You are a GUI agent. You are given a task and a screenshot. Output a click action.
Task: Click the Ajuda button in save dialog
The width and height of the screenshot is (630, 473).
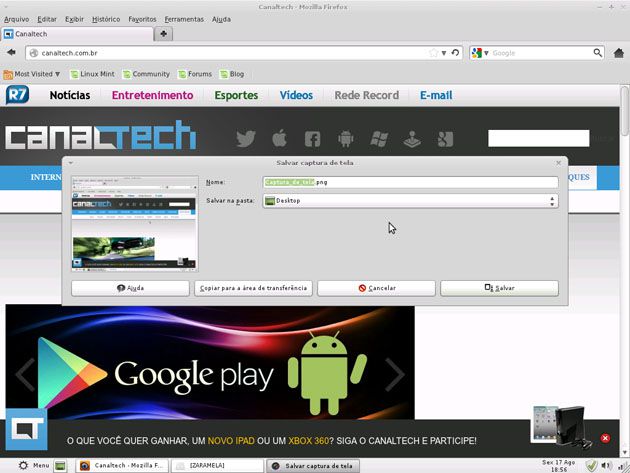[130, 288]
